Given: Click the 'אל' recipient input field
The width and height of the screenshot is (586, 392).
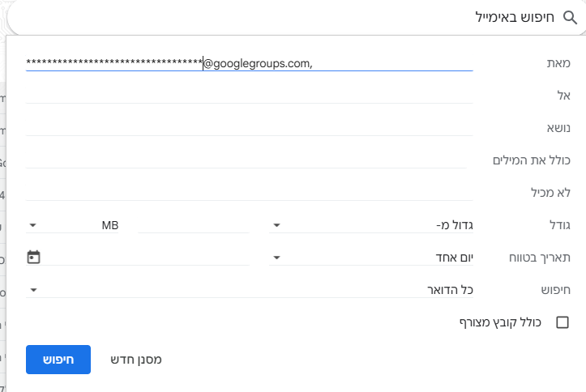Looking at the screenshot, I should tap(250, 95).
